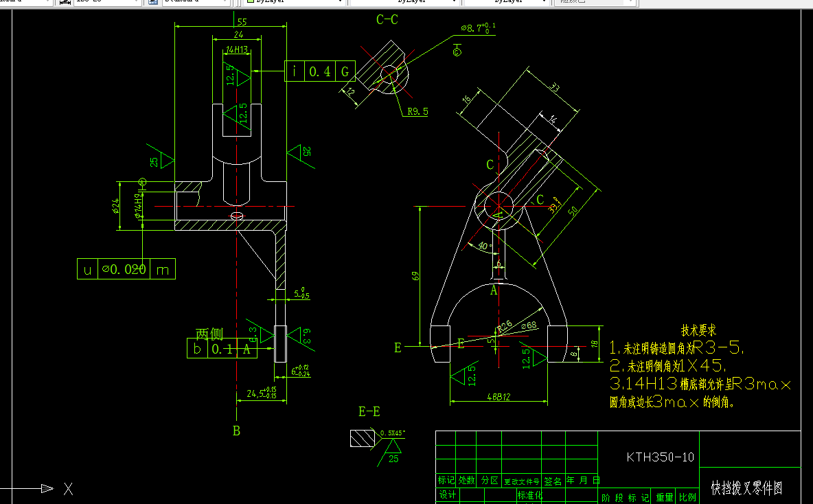
Task: Select the 16 dimension on the angled view
Action: coord(466,98)
